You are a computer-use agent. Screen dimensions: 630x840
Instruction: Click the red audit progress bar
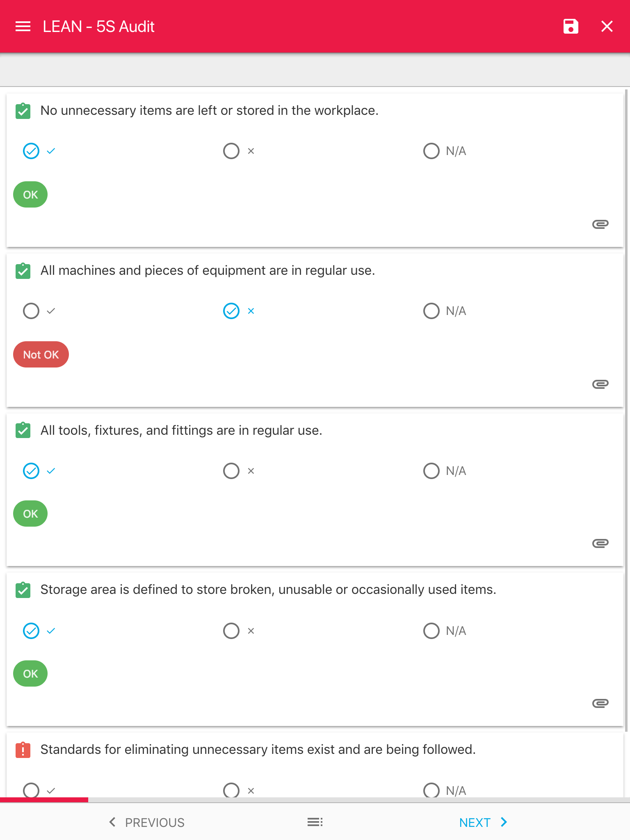(x=44, y=800)
